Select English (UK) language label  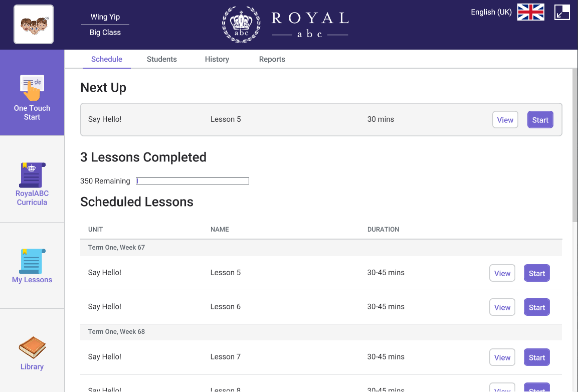491,12
